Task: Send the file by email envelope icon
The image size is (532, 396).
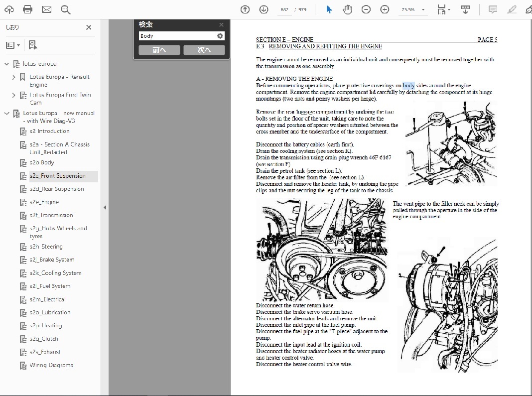Action: 46,9
